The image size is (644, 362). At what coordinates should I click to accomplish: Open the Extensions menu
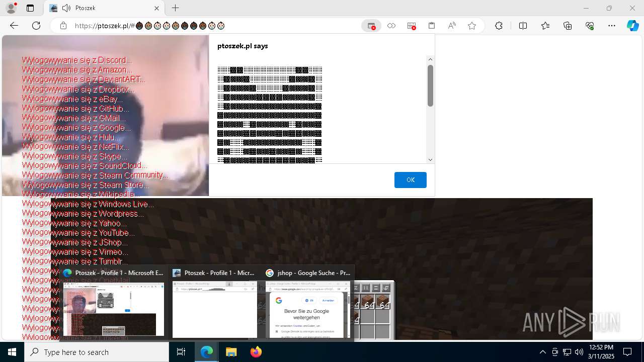pos(499,26)
